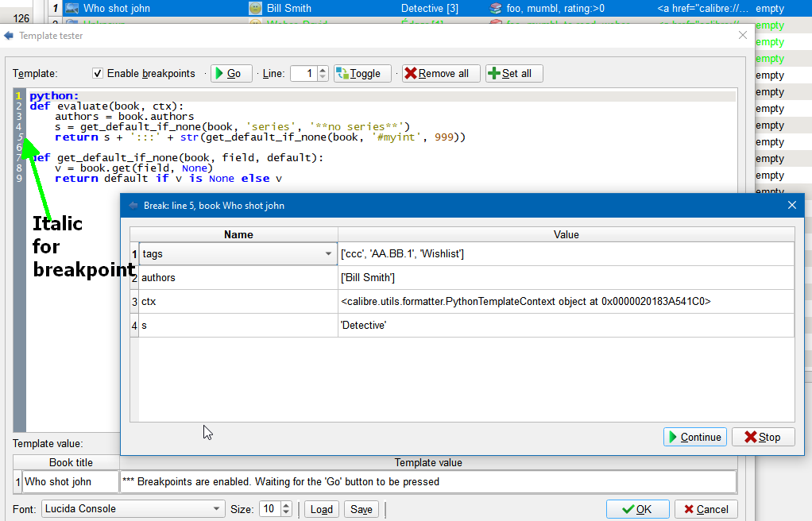812x521 pixels.
Task: Stop the template debugging session
Action: click(x=763, y=437)
